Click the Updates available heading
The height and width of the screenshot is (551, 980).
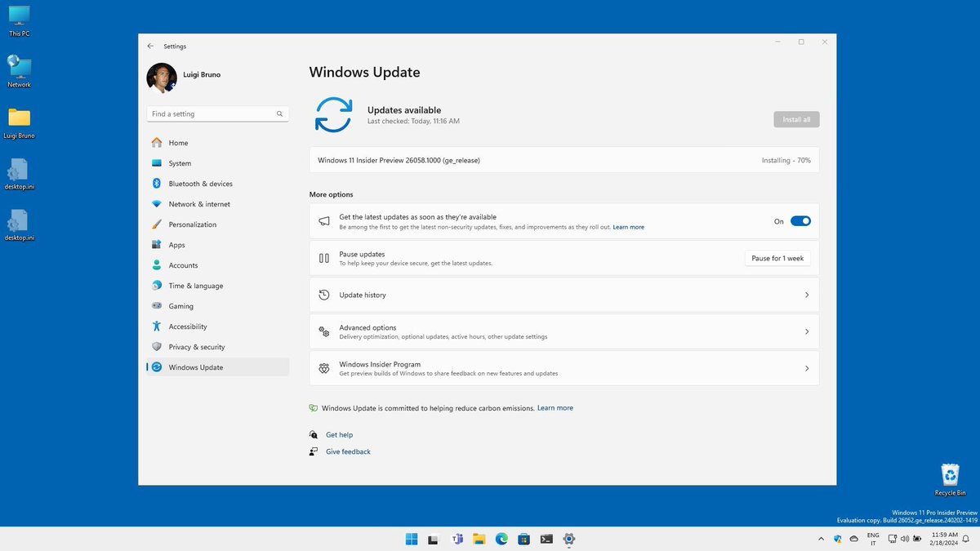click(404, 109)
